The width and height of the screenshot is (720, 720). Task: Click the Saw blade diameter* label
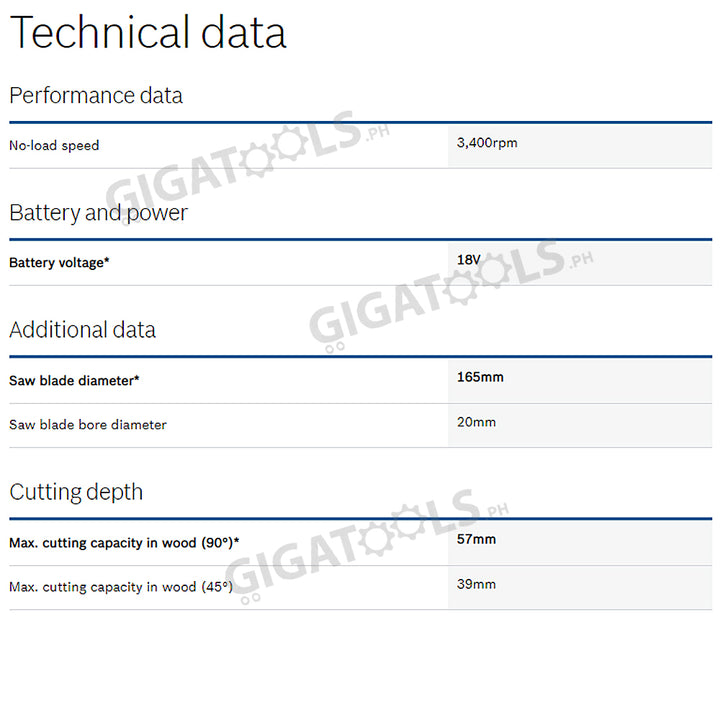74,381
